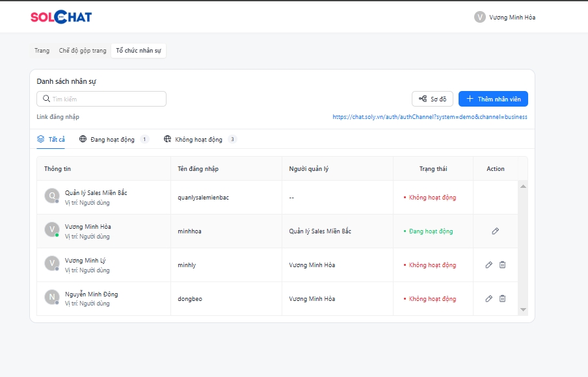Click the Thêm nhân viên button
The height and width of the screenshot is (377, 588).
pos(493,99)
